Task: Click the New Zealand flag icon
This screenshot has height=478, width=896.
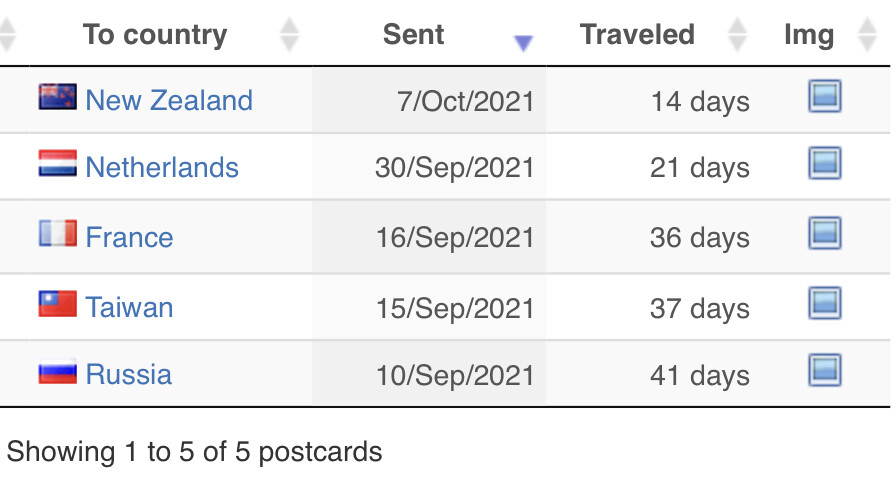Action: click(58, 97)
